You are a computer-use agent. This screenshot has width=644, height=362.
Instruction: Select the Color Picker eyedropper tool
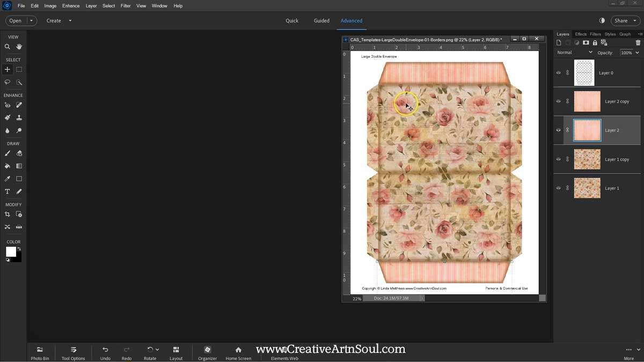point(8,179)
